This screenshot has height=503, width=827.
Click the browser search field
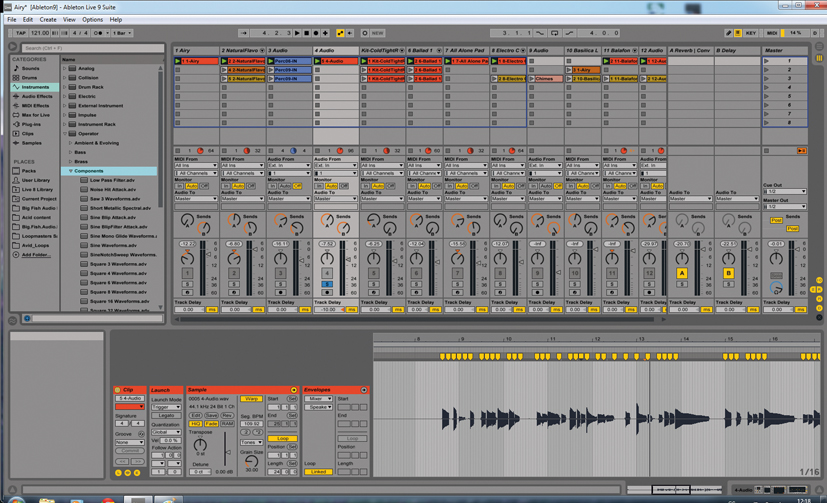[x=93, y=48]
